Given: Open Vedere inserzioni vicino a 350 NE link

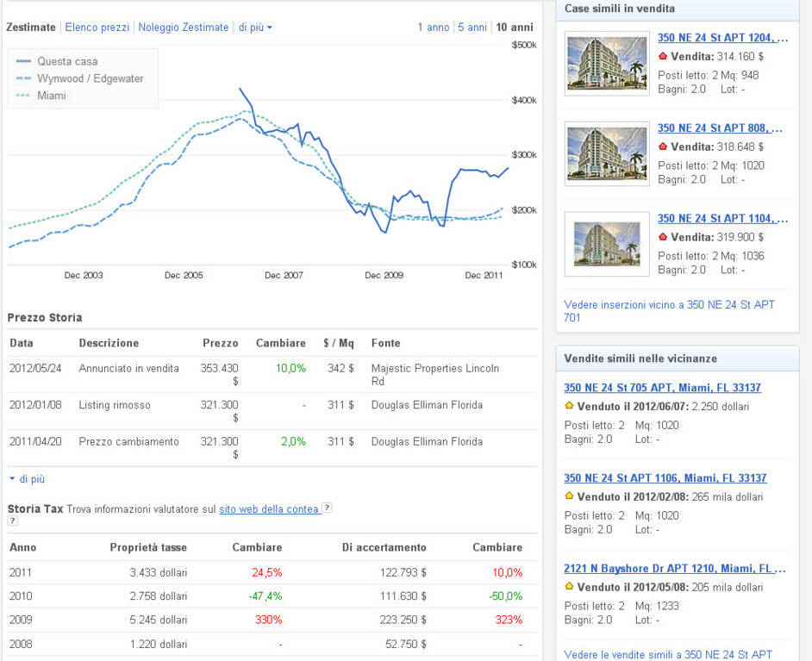Looking at the screenshot, I should pos(669,311).
